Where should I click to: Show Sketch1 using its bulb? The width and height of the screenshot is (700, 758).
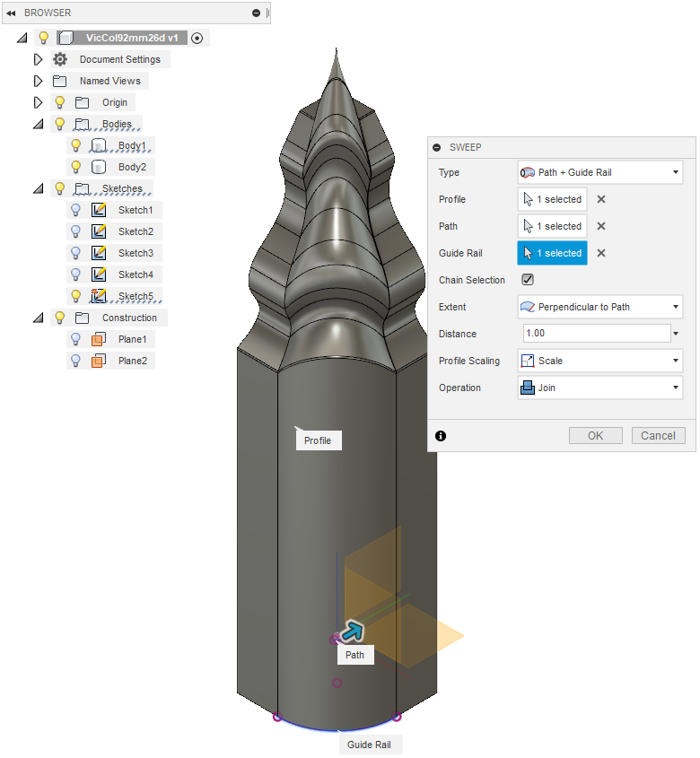(x=76, y=210)
